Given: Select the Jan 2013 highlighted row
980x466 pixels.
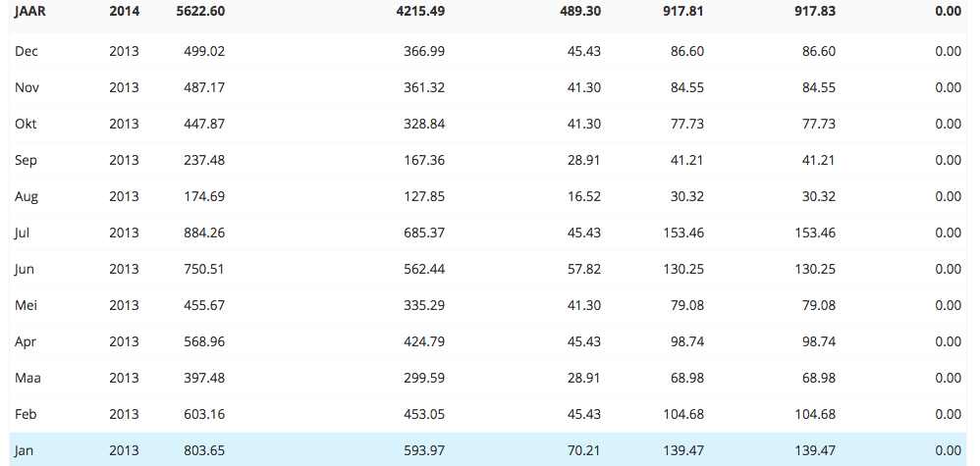Looking at the screenshot, I should point(488,449).
